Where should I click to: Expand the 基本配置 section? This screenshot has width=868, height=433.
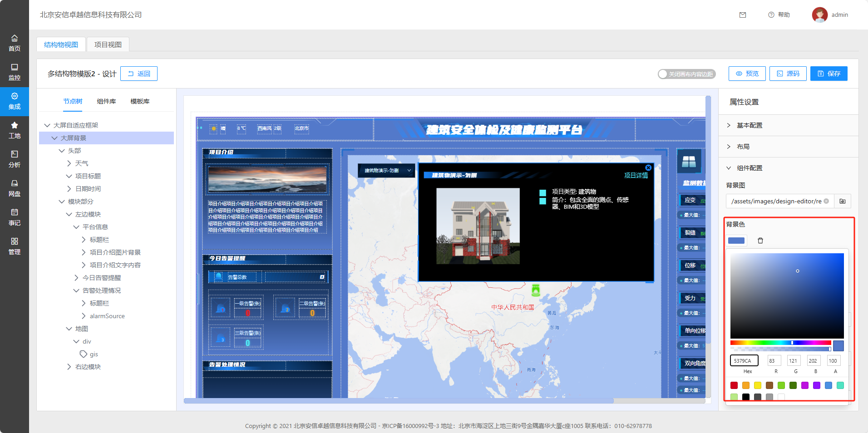749,125
